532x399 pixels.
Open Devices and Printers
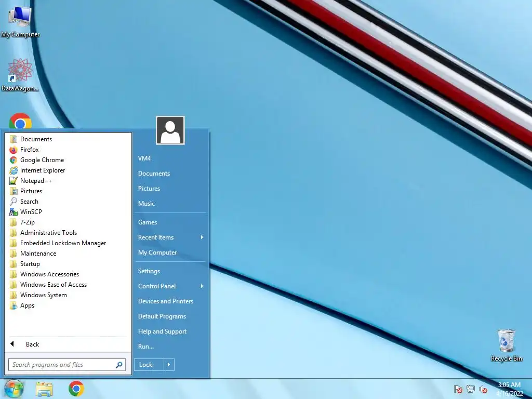[166, 301]
